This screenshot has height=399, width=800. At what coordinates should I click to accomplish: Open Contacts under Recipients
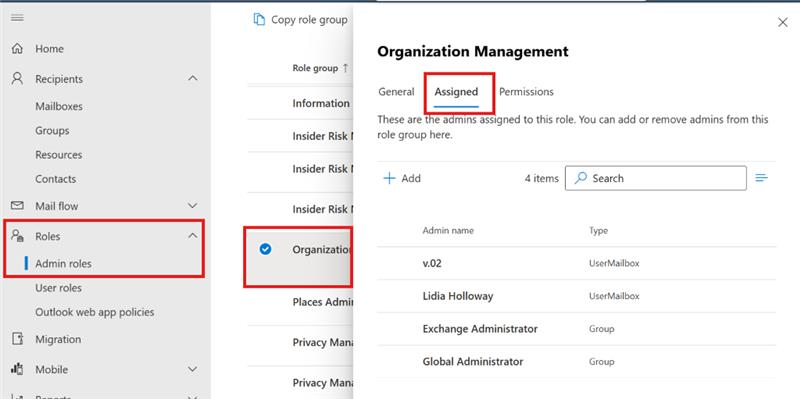click(x=56, y=179)
